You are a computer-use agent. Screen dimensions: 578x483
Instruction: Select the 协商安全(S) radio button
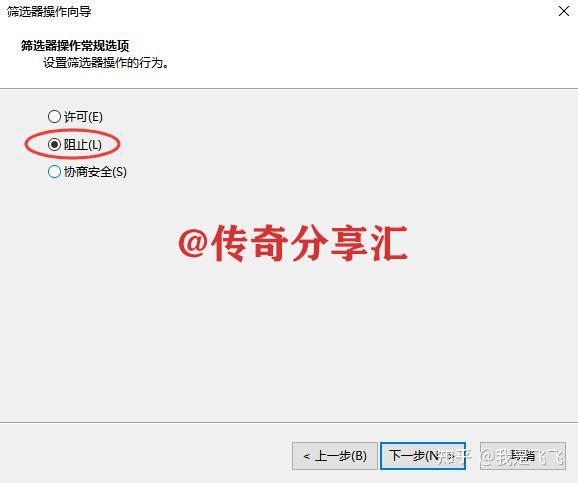point(54,171)
